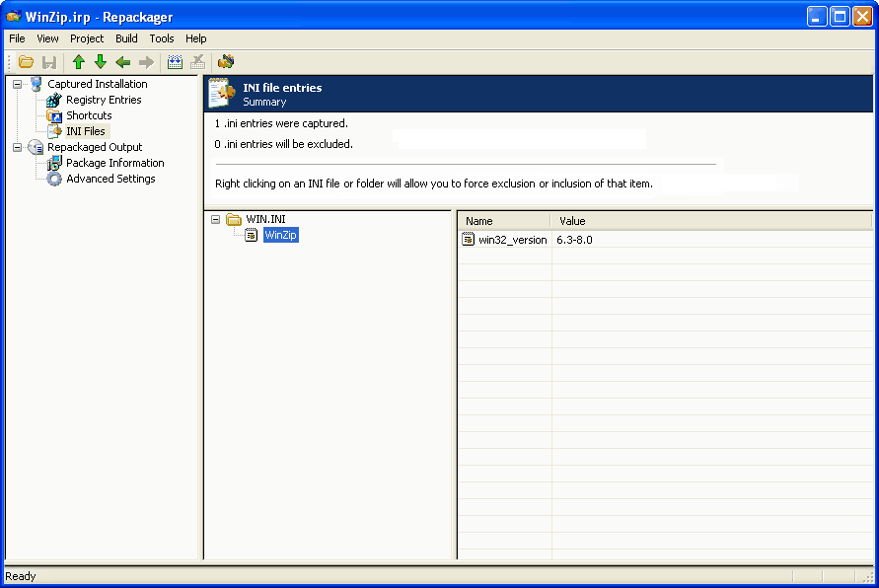Open the File menu

point(17,38)
